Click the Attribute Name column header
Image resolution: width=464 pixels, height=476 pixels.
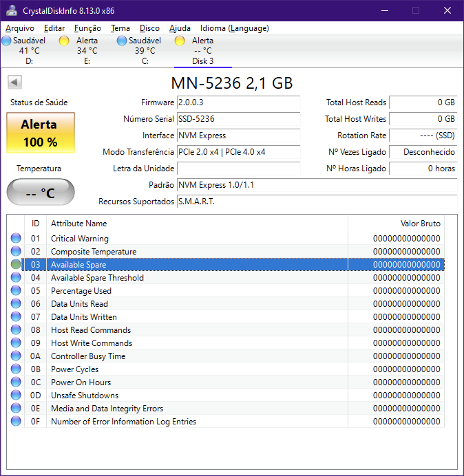[x=78, y=224]
